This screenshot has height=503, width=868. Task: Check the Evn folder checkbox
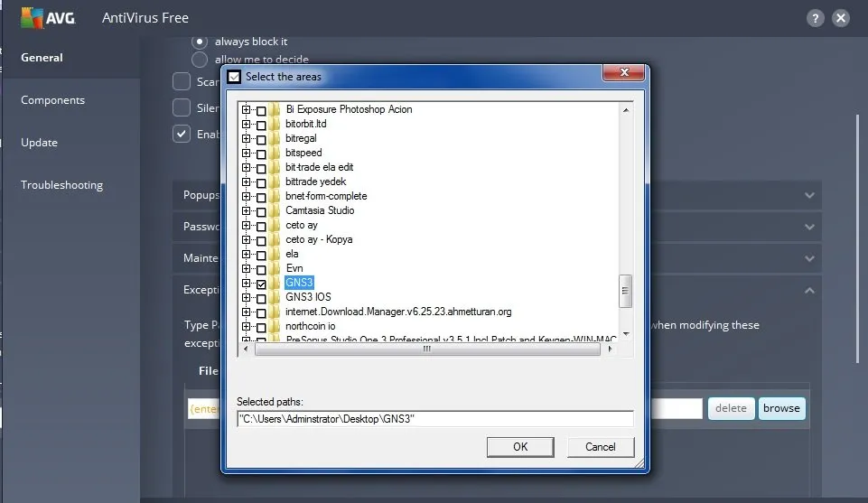pos(261,269)
